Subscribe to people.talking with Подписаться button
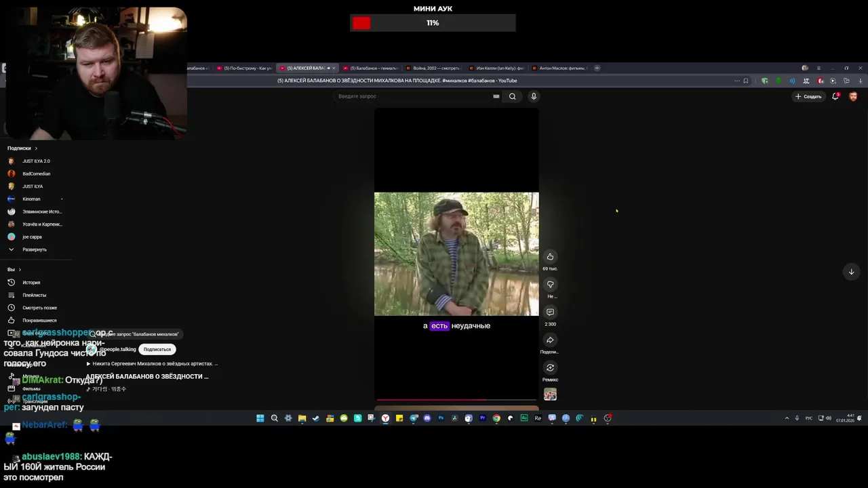The height and width of the screenshot is (488, 868). coord(157,349)
